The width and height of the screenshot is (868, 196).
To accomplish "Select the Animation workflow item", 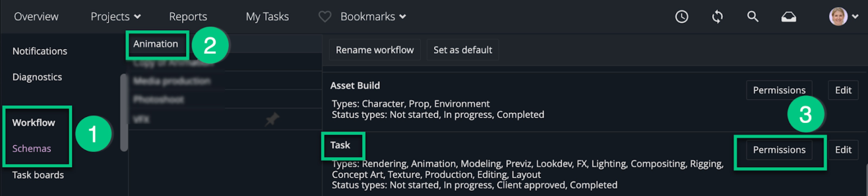I will click(x=156, y=44).
